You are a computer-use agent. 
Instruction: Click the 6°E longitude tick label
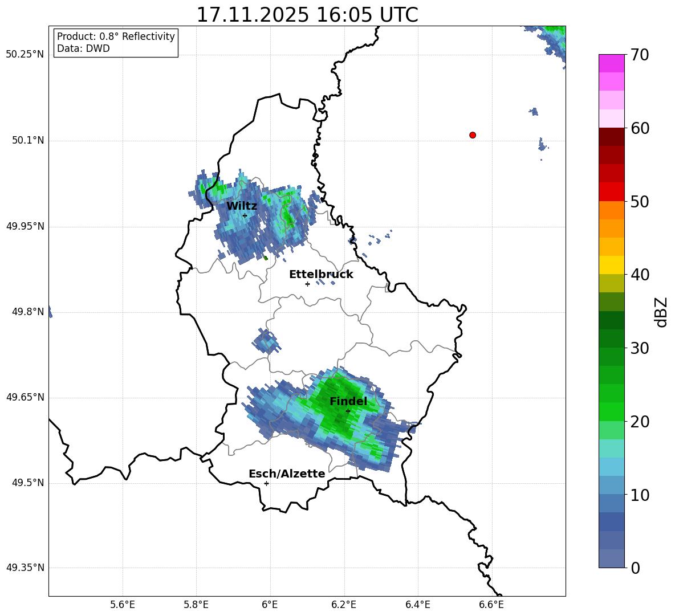click(270, 605)
